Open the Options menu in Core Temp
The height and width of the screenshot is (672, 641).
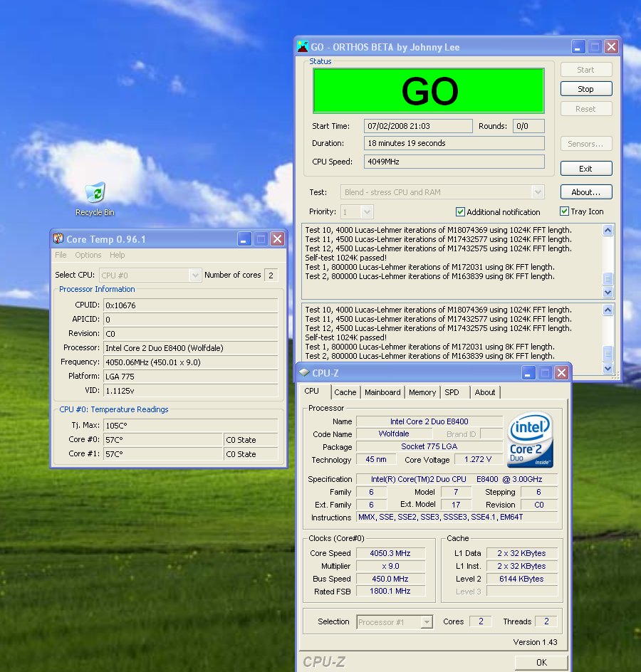click(88, 255)
